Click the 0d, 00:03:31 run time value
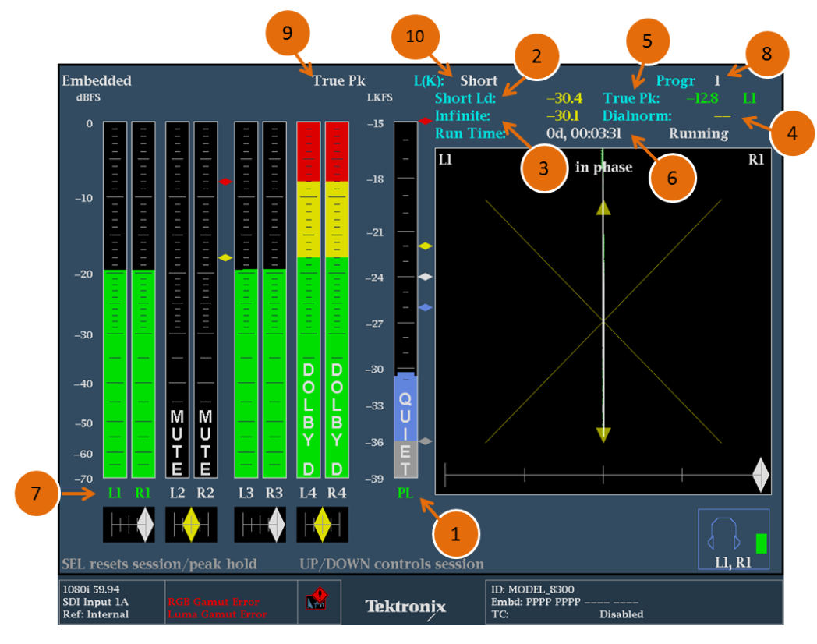This screenshot has height=644, width=817. click(x=584, y=134)
